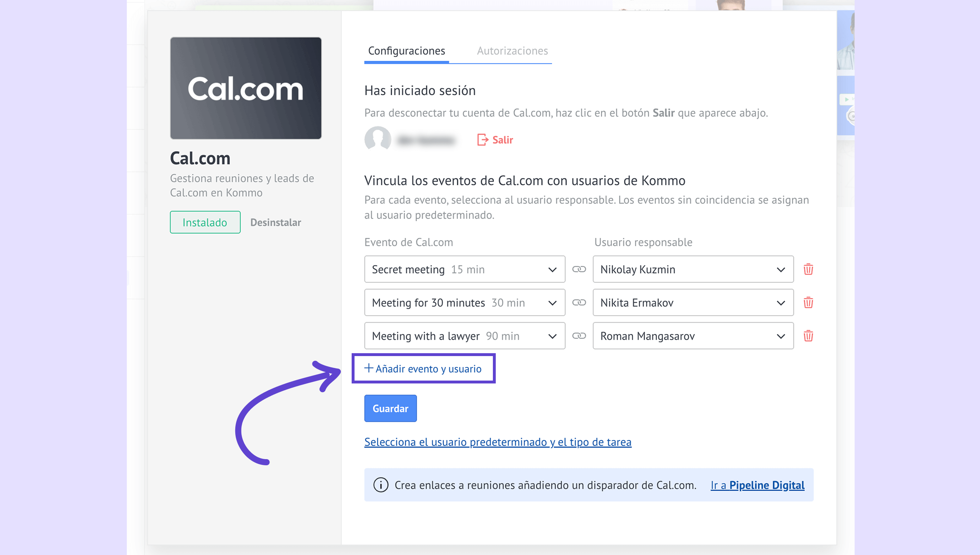Click link icon beside Roman Mangasarov
This screenshot has width=980, height=555.
point(578,336)
